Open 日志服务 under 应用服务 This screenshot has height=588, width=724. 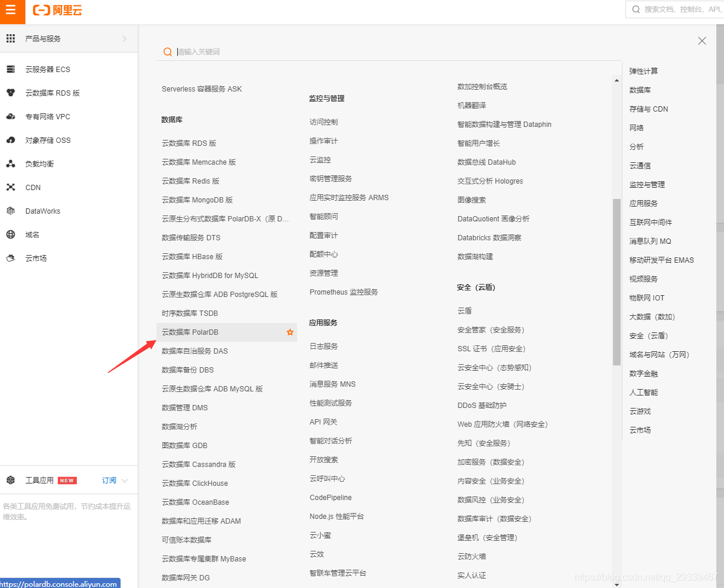pos(324,347)
